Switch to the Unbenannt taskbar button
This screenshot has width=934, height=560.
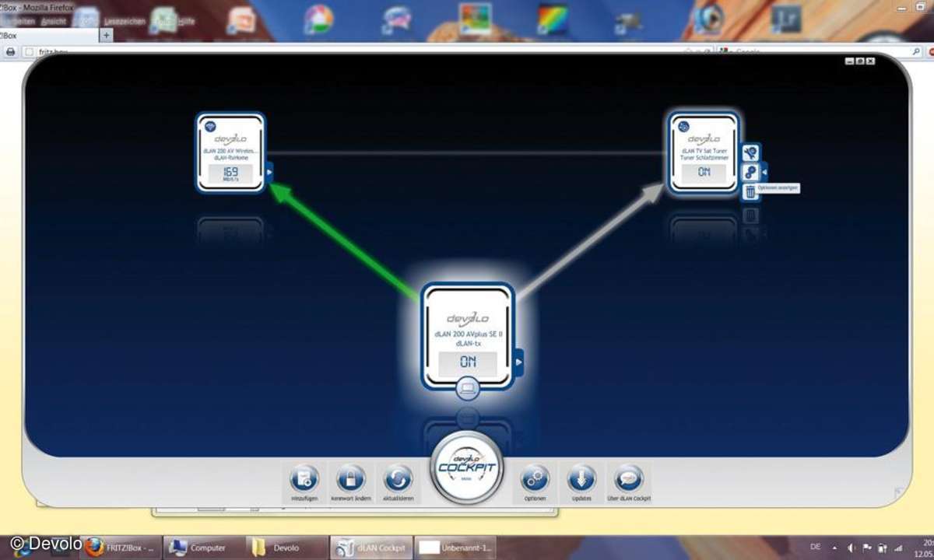click(x=455, y=548)
